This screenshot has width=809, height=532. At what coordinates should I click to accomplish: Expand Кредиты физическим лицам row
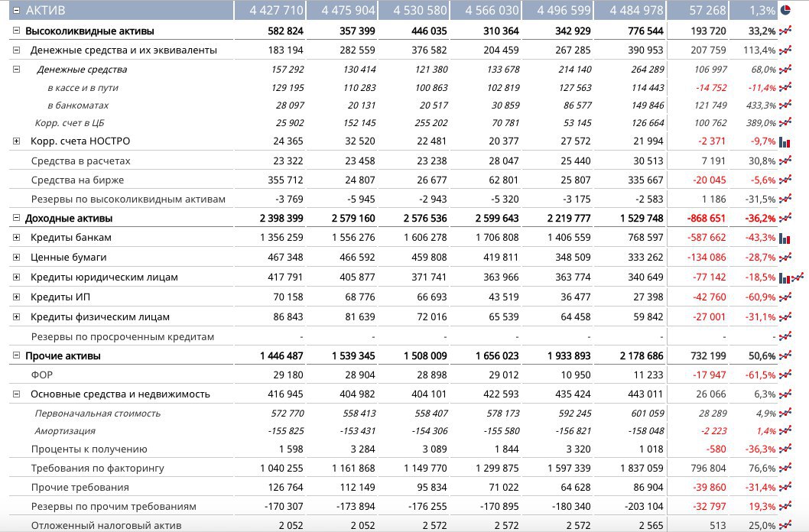click(x=16, y=317)
